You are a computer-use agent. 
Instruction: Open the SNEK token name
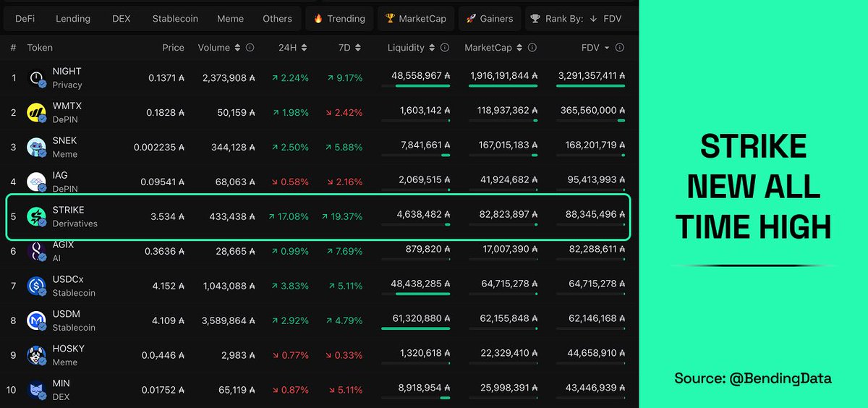tap(64, 140)
